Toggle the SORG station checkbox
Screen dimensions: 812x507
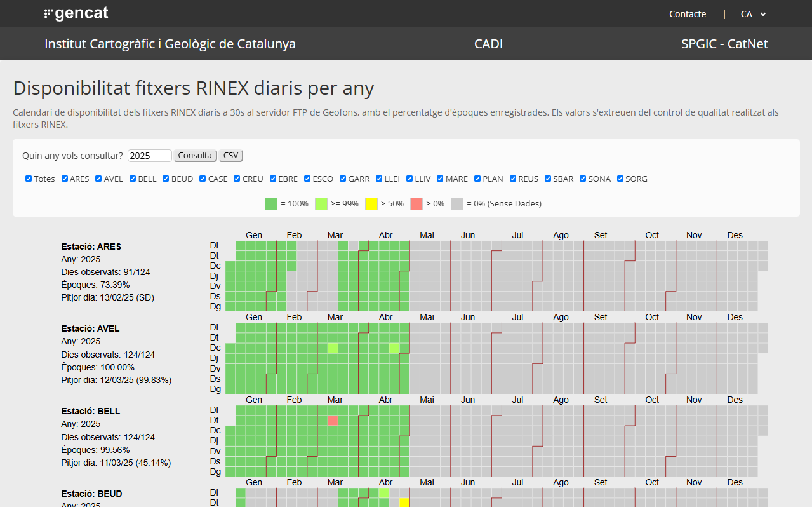coord(620,179)
